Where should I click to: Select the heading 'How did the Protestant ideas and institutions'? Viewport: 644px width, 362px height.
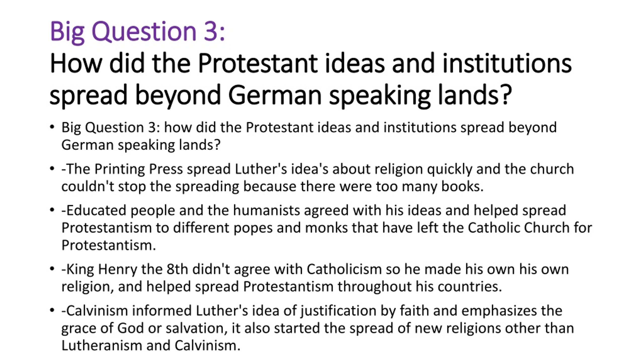311,63
